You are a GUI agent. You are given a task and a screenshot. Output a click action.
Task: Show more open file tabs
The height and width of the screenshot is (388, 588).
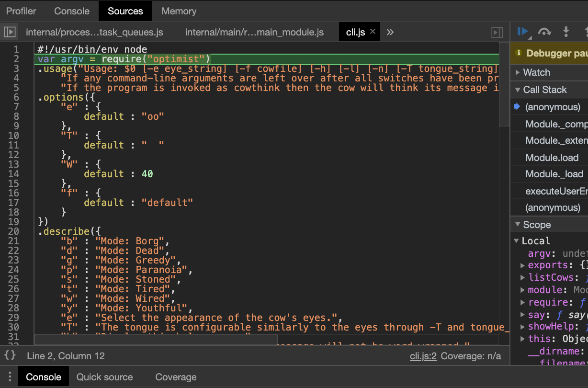390,32
